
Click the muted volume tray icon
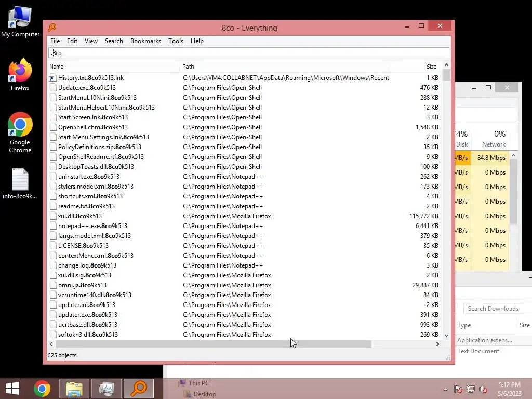pyautogui.click(x=483, y=389)
